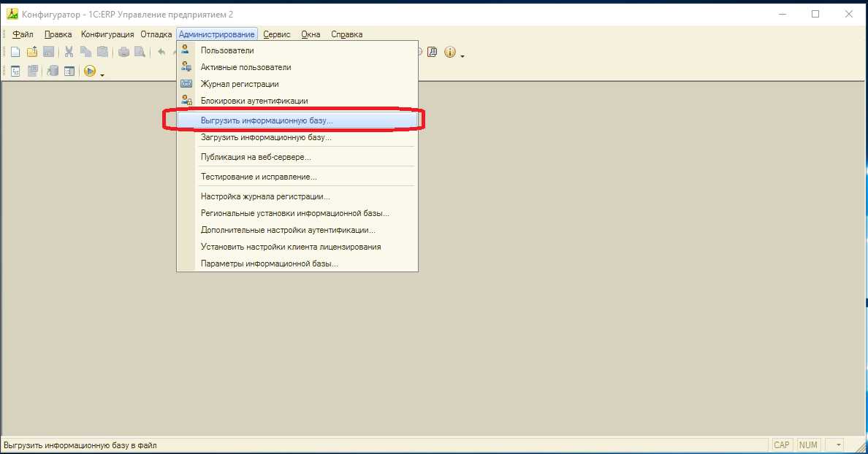
Task: Select Пользователи menu entry
Action: [297, 50]
